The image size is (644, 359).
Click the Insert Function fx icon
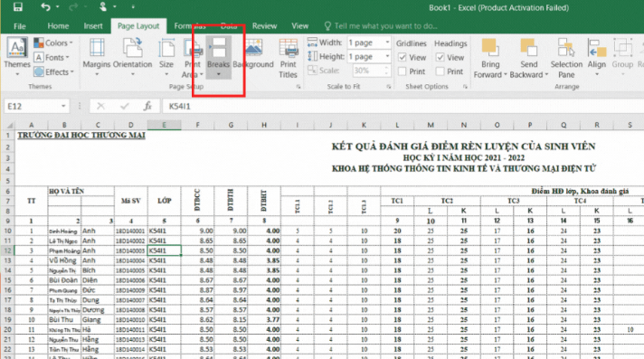click(x=147, y=107)
